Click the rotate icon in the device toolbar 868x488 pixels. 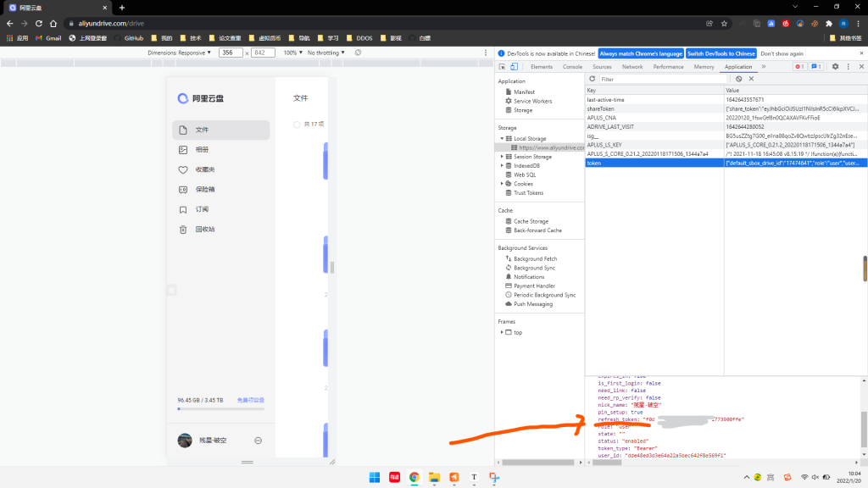pos(359,53)
